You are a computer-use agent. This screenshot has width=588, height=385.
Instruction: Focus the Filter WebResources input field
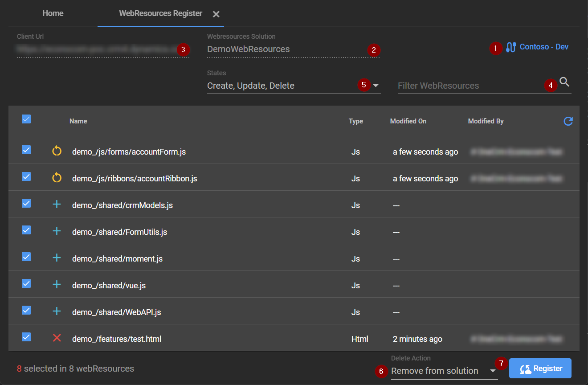468,86
